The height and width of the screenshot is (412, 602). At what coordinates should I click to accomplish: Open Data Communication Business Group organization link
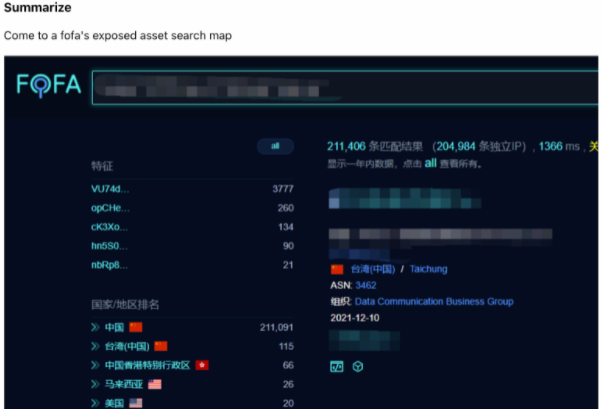(x=434, y=301)
